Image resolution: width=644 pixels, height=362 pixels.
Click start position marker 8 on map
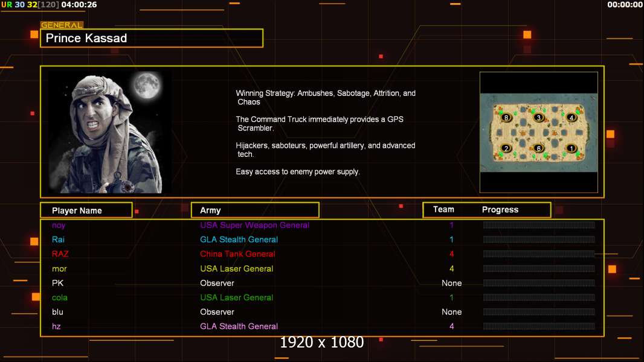506,117
